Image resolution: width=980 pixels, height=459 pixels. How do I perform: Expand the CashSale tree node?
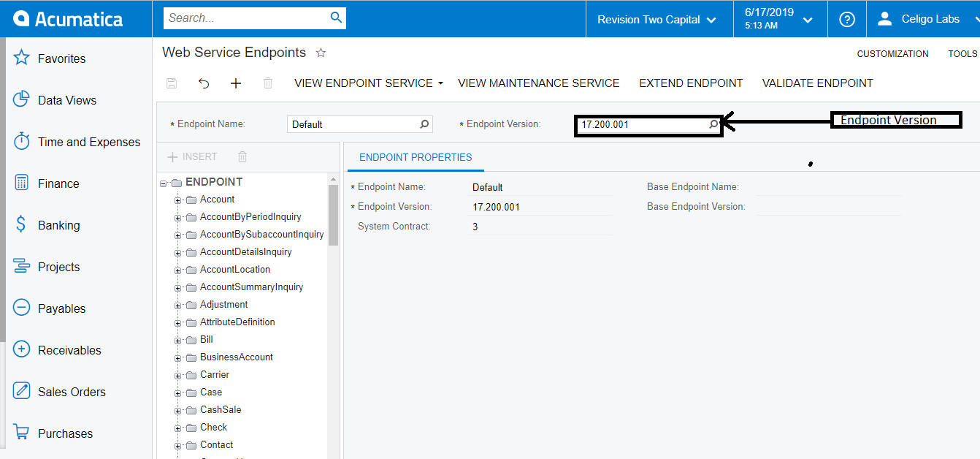(x=177, y=410)
